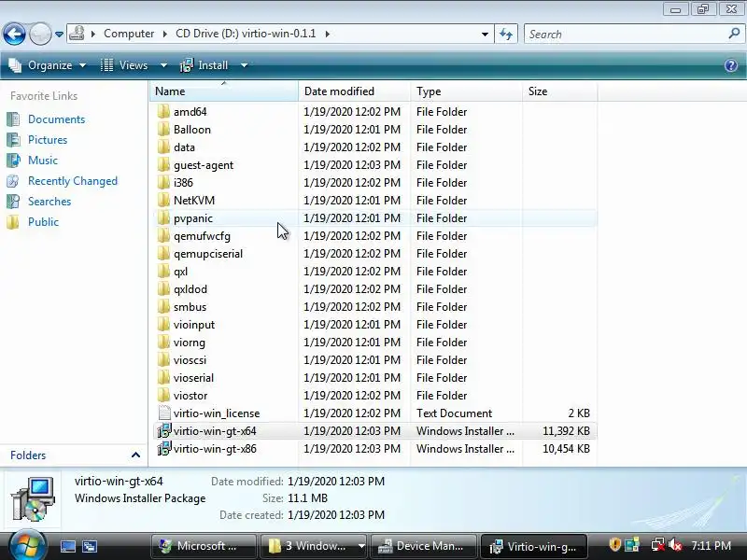Go back with the Back arrow button
The image size is (747, 560).
14,35
